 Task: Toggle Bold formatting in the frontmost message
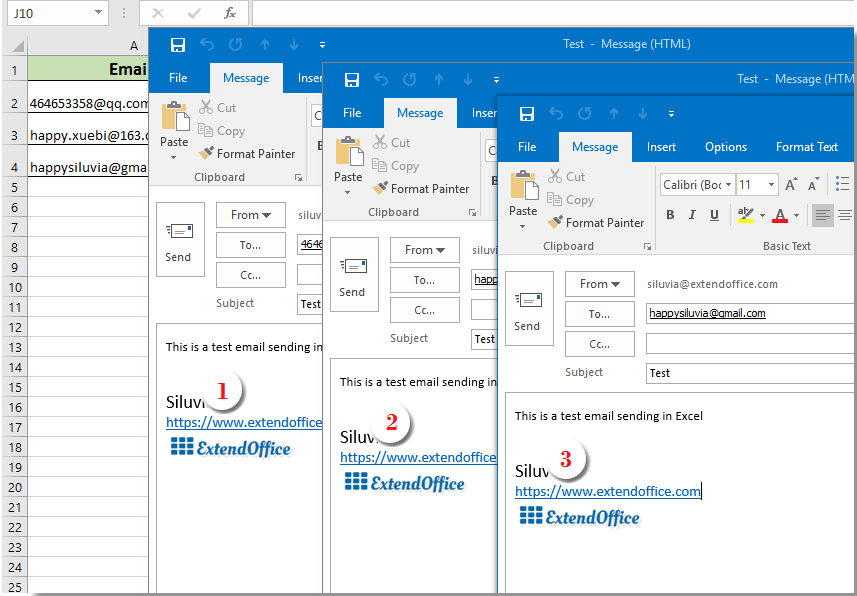click(x=670, y=215)
